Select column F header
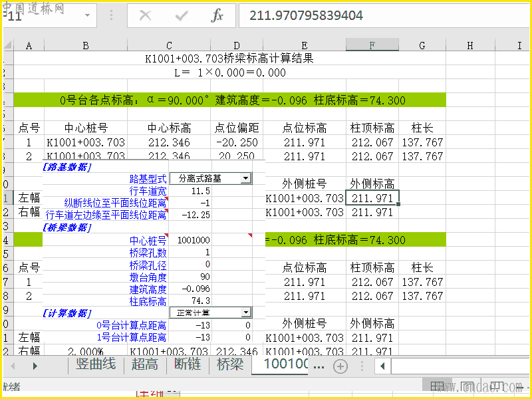532x399 pixels. pyautogui.click(x=372, y=45)
